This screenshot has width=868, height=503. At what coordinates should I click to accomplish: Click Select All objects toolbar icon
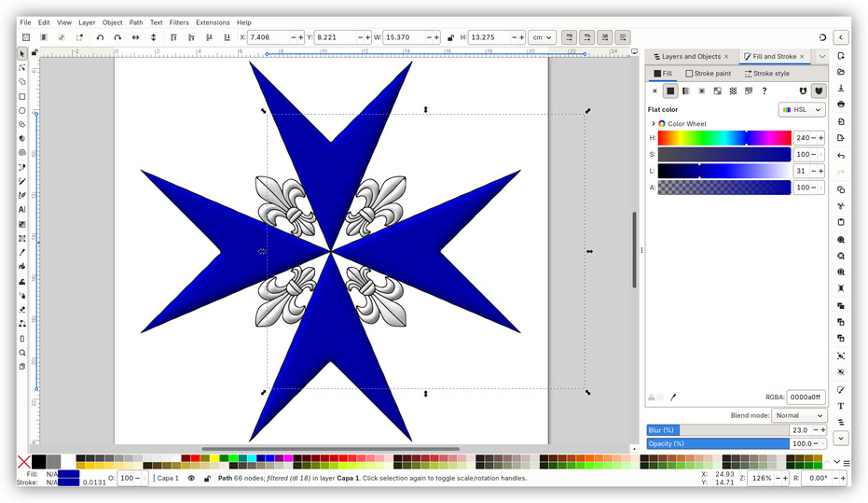click(x=26, y=37)
